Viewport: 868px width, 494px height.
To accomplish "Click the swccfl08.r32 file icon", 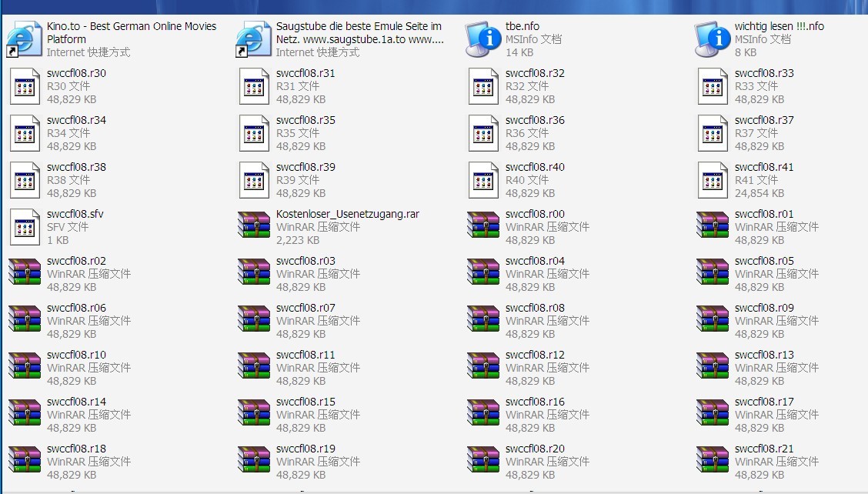I will [x=483, y=86].
